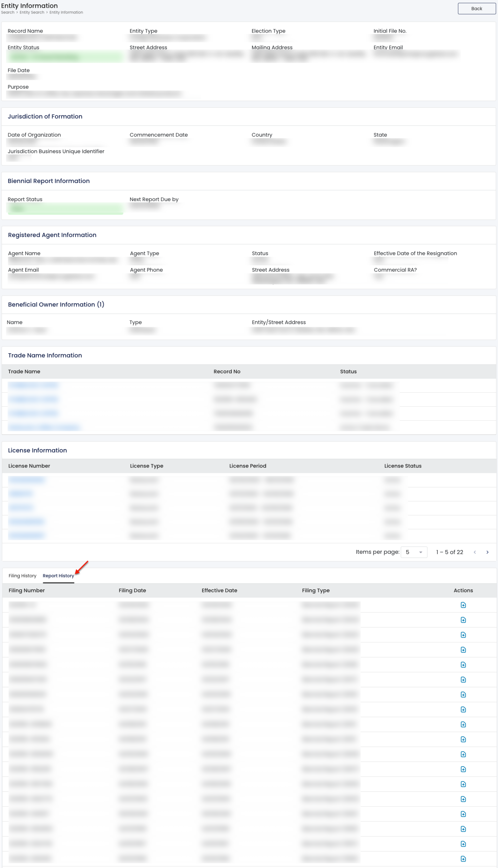498x868 pixels.
Task: Click the "Initial File No." label
Action: (x=390, y=31)
